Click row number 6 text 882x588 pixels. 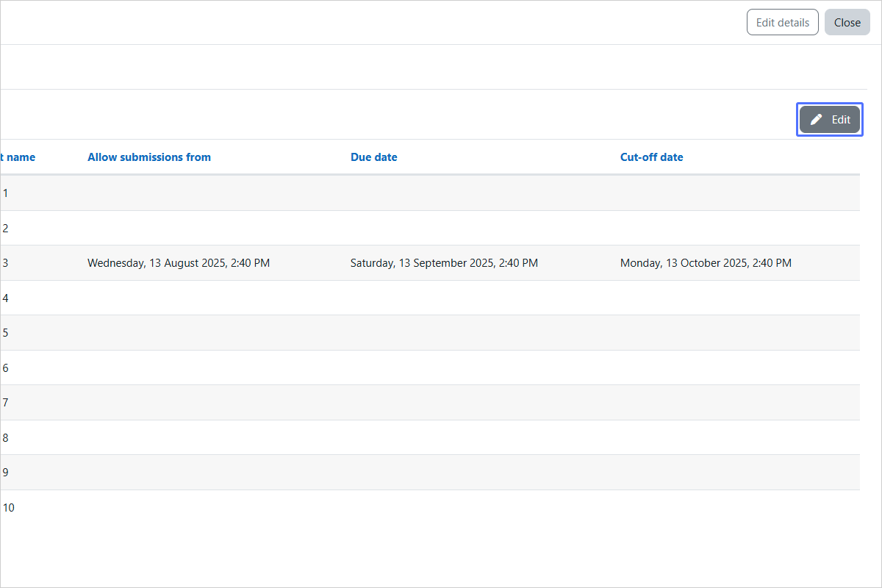click(5, 368)
